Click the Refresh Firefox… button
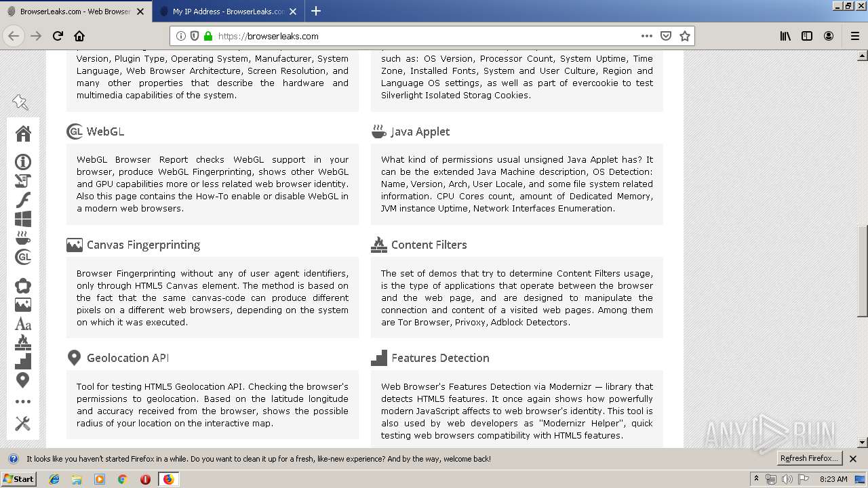868x488 pixels. pos(809,459)
